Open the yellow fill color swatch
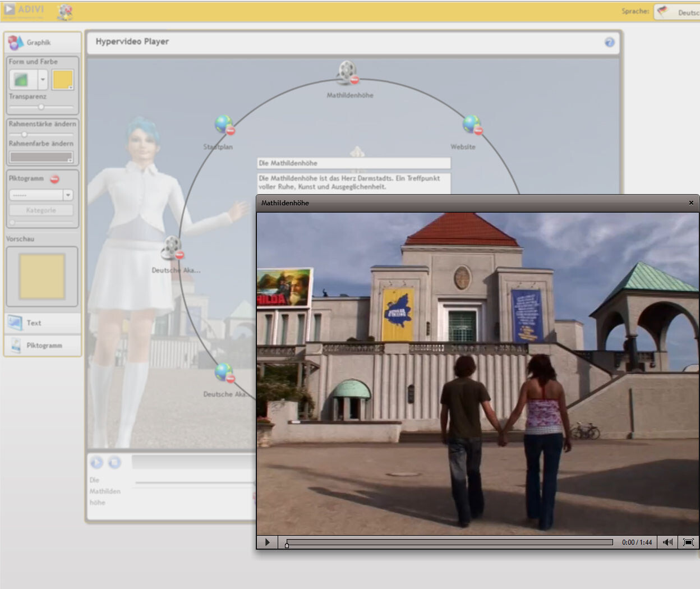Image resolution: width=700 pixels, height=589 pixels. (x=62, y=80)
